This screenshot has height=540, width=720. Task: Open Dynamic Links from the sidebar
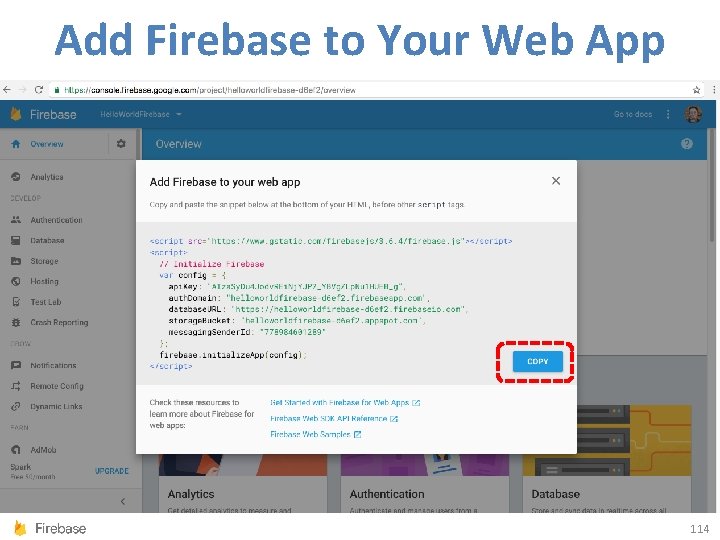[x=56, y=406]
